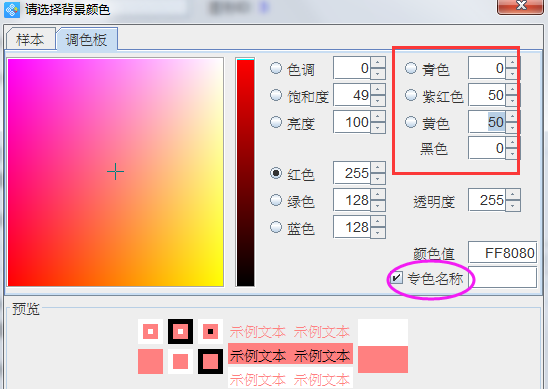
Task: Increase the 黄色 value with up arrow
Action: point(513,117)
